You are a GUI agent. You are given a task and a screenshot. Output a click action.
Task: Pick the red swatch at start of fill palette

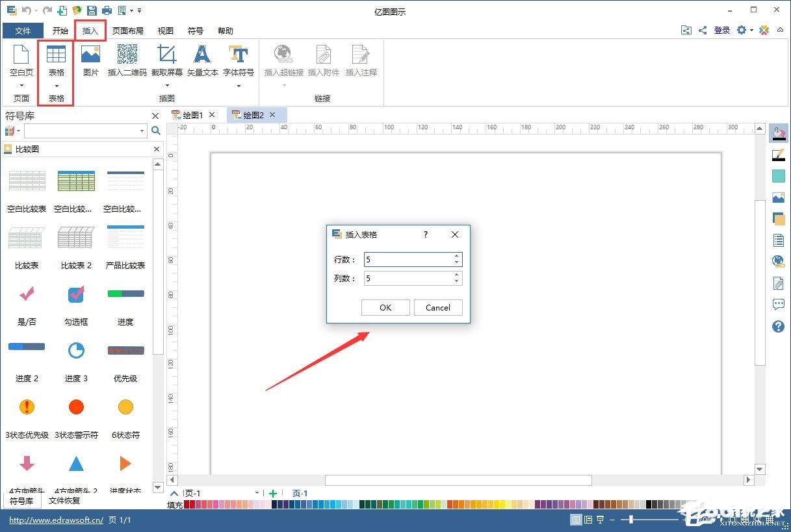(x=187, y=505)
